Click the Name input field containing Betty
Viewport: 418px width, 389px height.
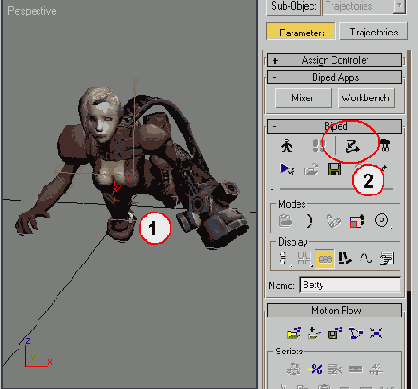coord(350,285)
